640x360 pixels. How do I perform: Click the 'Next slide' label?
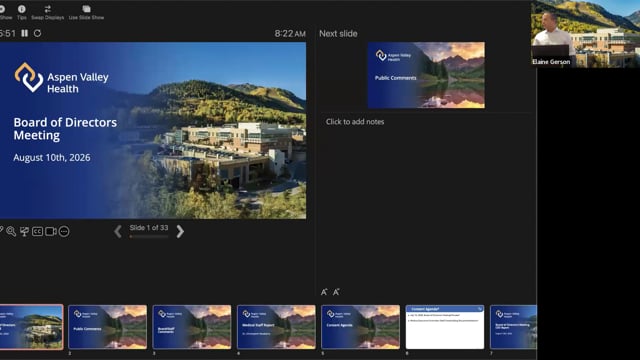point(338,33)
